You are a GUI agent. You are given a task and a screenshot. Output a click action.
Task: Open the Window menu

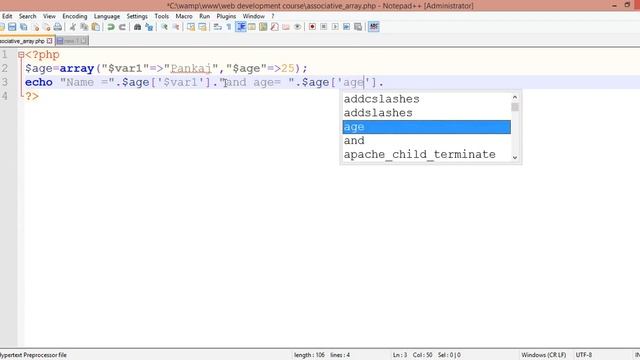[253, 16]
